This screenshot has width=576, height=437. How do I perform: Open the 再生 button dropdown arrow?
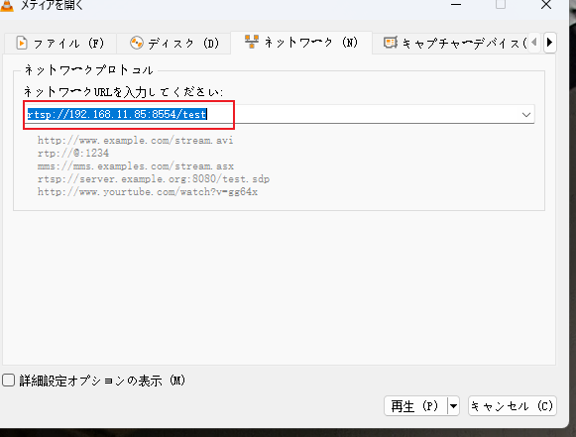coord(454,406)
